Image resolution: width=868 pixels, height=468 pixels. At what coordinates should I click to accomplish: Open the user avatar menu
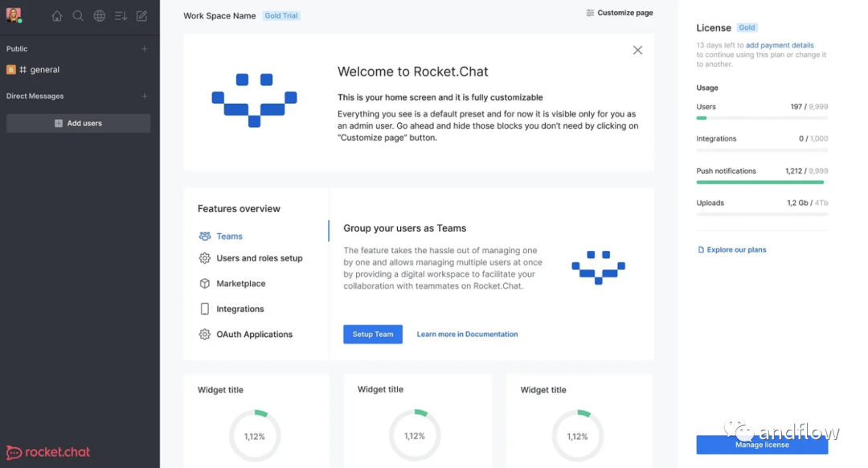(14, 15)
